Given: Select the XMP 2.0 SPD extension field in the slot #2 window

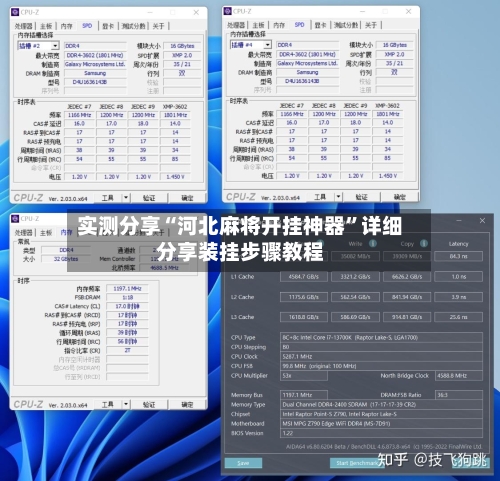Looking at the screenshot, I should point(182,55).
